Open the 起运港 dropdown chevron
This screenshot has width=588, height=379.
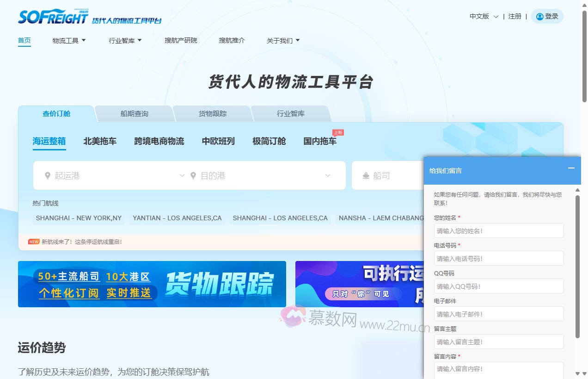pos(182,175)
